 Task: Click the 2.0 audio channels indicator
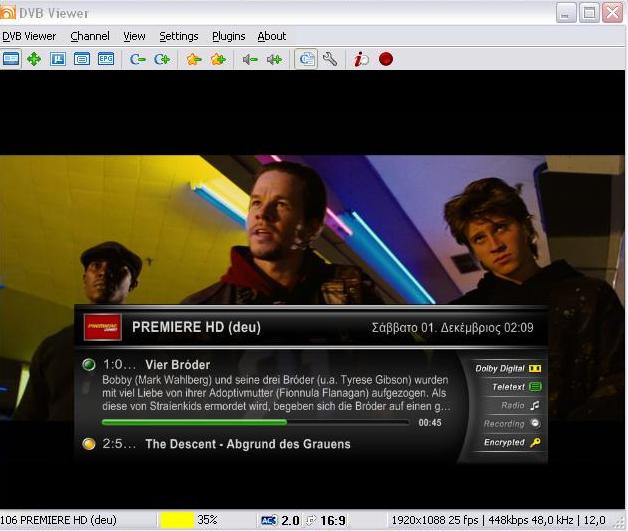[x=290, y=520]
